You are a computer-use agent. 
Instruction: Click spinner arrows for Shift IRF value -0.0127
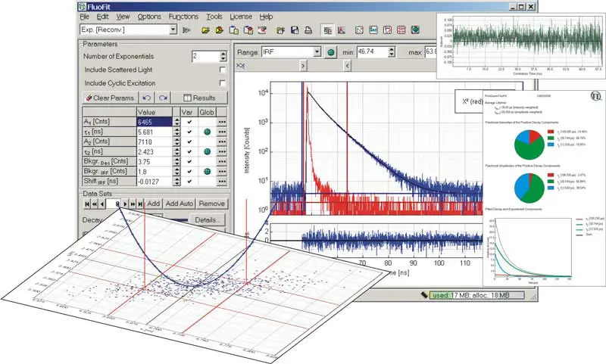point(176,182)
